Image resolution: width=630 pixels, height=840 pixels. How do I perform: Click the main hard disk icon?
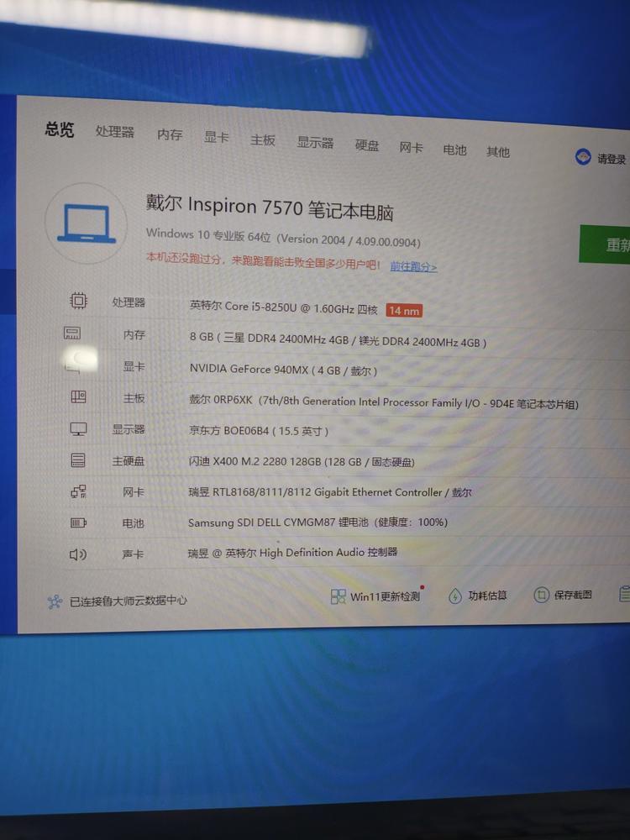coord(78,460)
